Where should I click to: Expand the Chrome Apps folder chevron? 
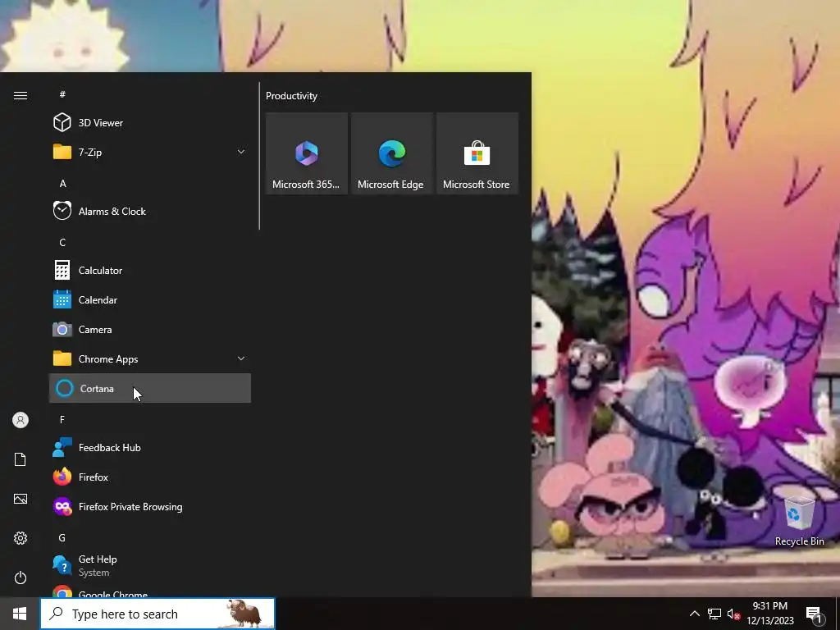pyautogui.click(x=241, y=358)
